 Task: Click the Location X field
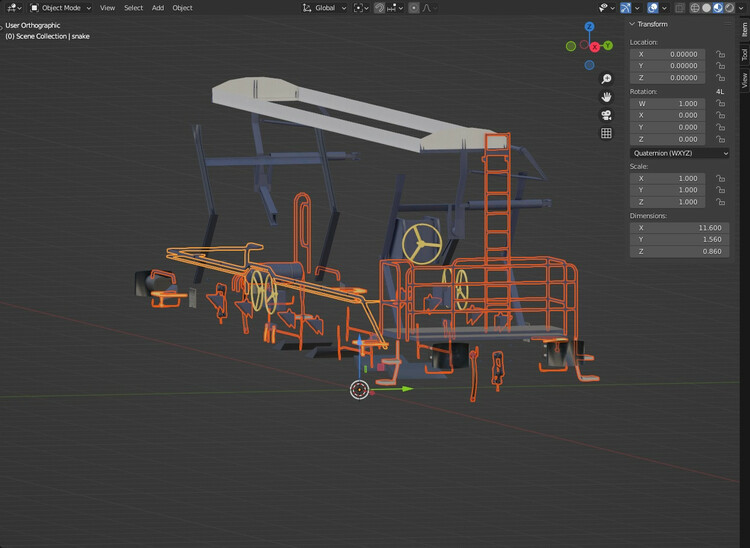point(667,55)
